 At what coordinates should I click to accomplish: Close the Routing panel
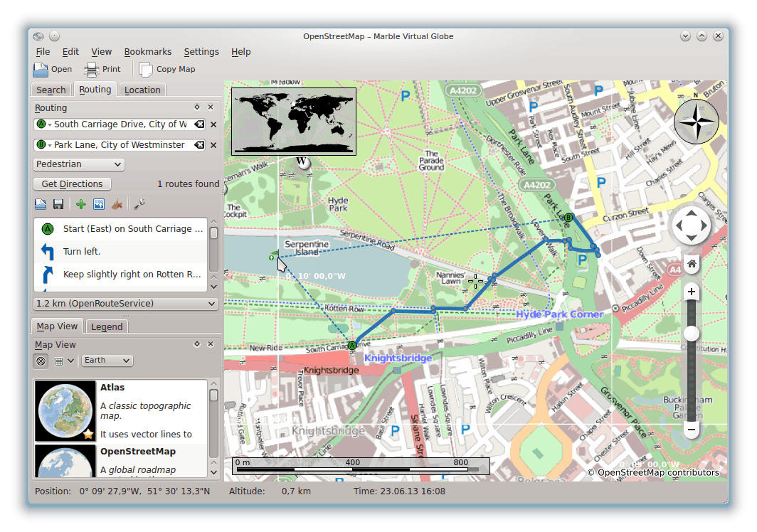click(x=211, y=107)
